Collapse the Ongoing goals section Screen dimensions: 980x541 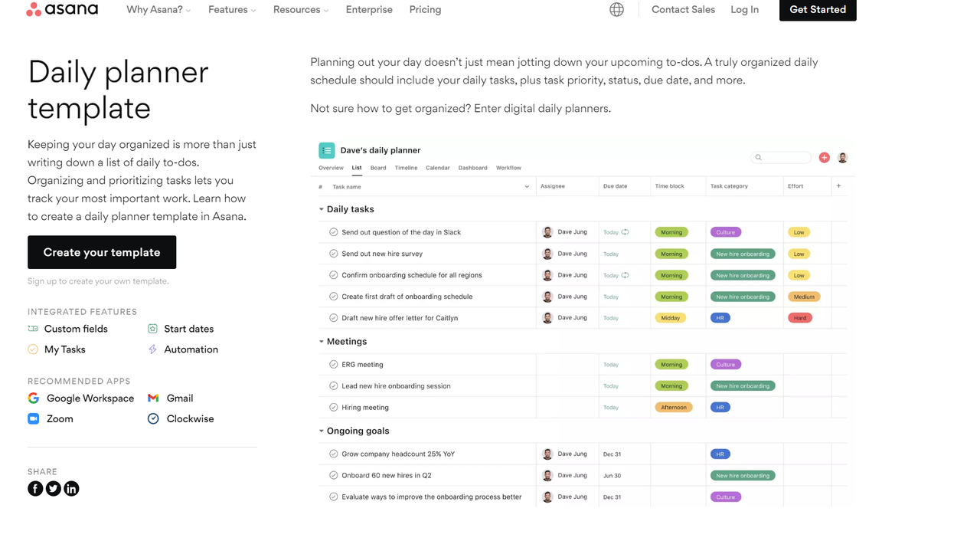322,431
